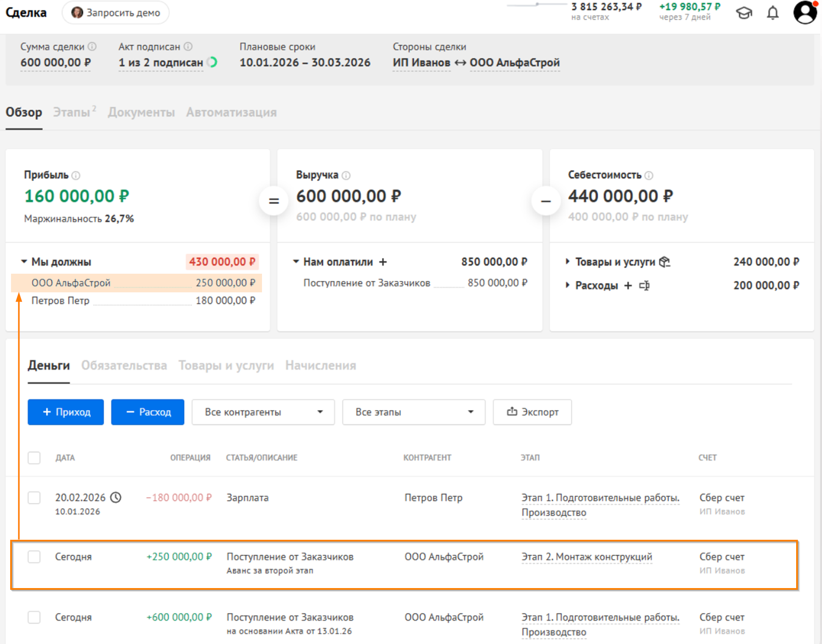Screen dimensions: 822x644
Task: Open the Все этапы filter dropdown
Action: (413, 412)
